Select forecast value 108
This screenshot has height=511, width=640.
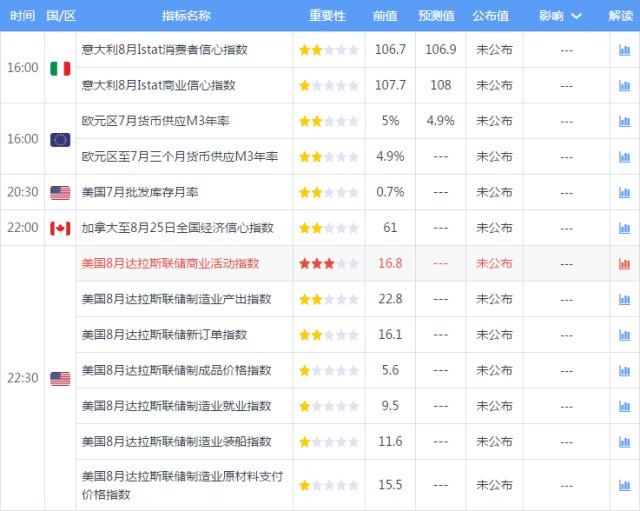point(440,85)
